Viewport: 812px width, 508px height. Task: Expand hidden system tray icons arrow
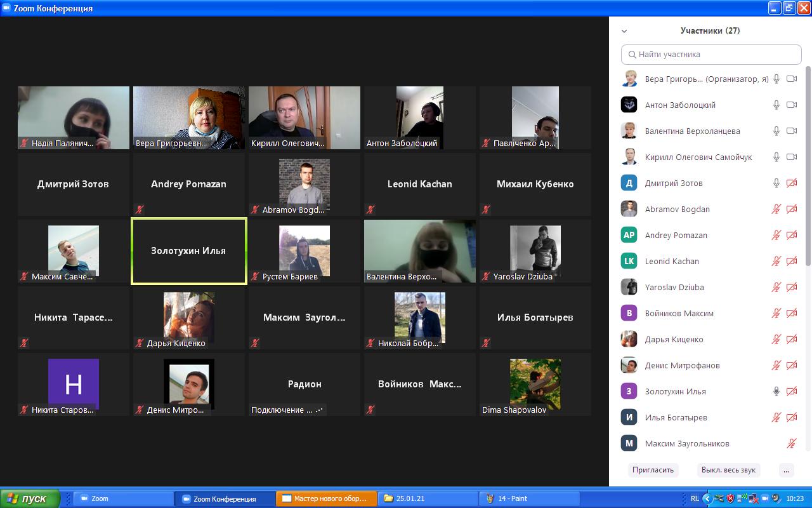click(707, 498)
